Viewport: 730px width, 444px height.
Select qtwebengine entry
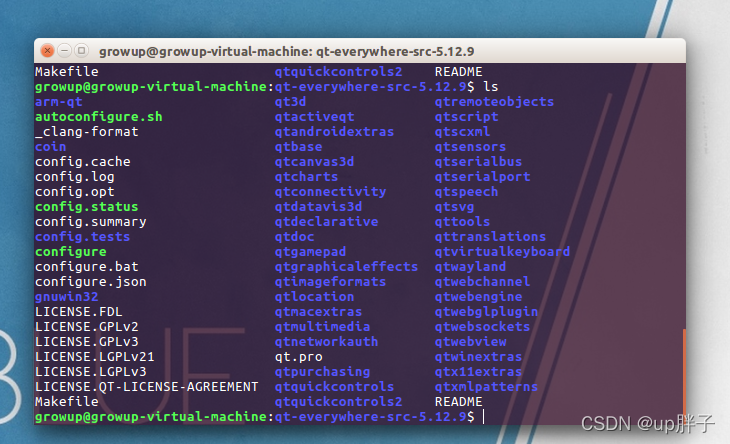tap(478, 296)
